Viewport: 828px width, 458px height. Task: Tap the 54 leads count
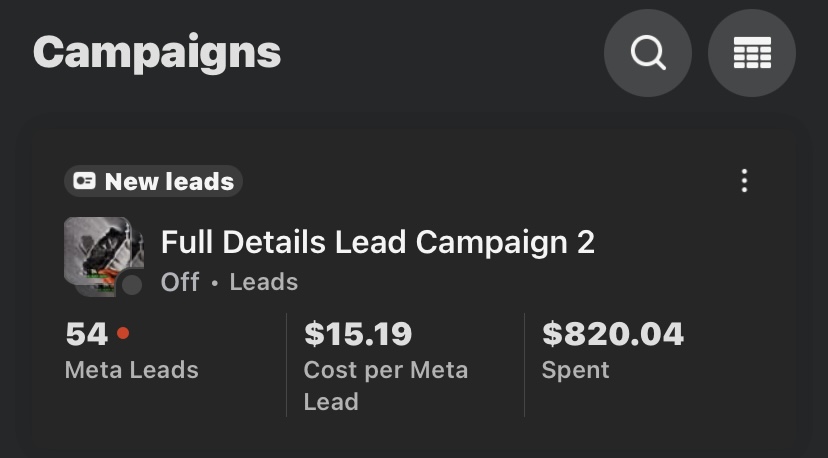click(86, 333)
